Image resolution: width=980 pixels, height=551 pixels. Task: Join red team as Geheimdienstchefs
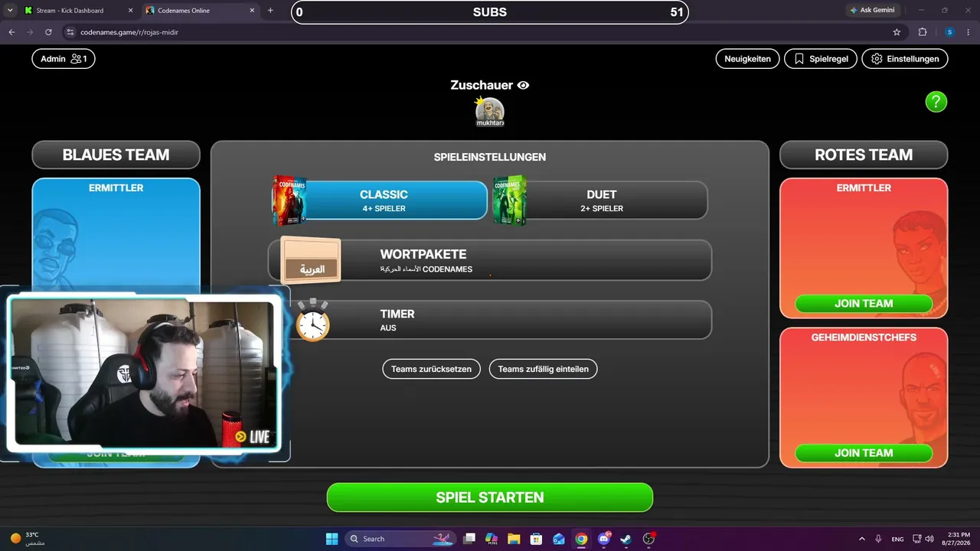coord(864,453)
